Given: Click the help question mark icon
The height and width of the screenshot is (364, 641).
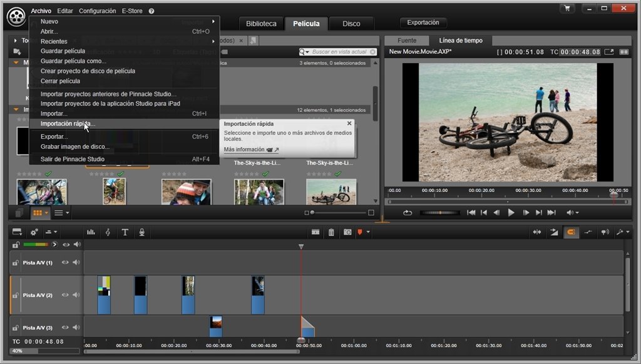Looking at the screenshot, I should pyautogui.click(x=151, y=11).
